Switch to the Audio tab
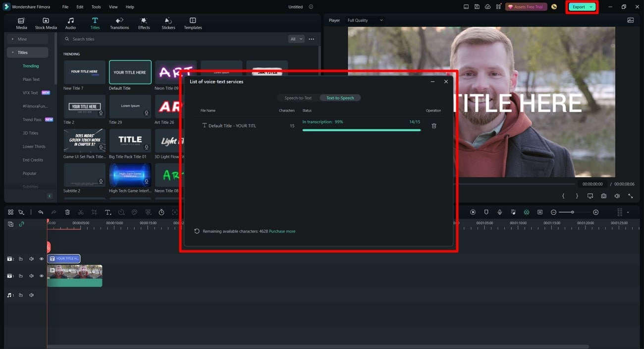This screenshot has height=349, width=644. pos(70,23)
